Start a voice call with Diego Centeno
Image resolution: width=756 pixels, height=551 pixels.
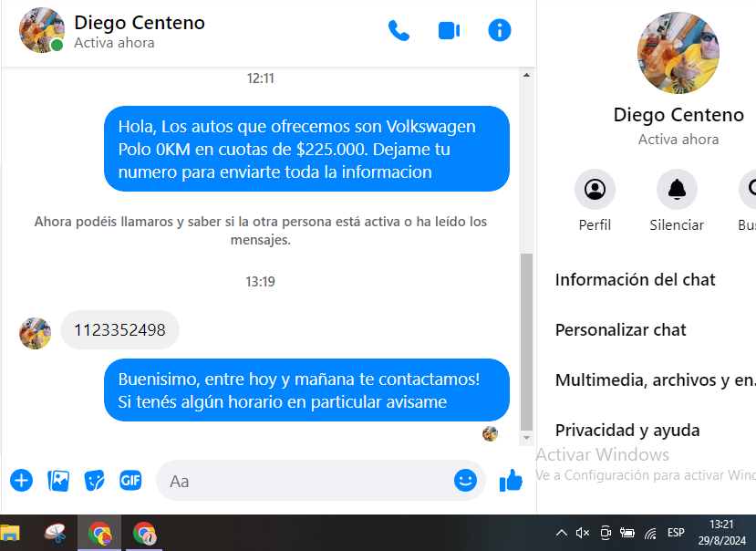[x=399, y=31]
